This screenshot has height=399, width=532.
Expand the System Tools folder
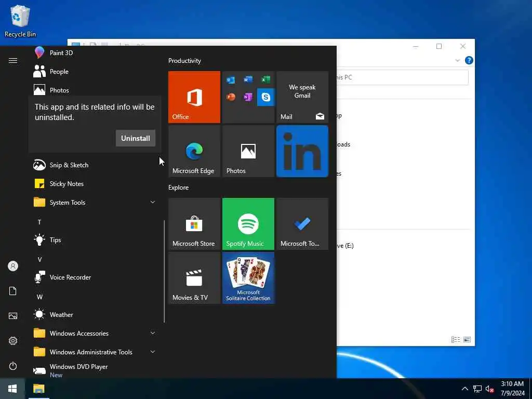pos(95,203)
